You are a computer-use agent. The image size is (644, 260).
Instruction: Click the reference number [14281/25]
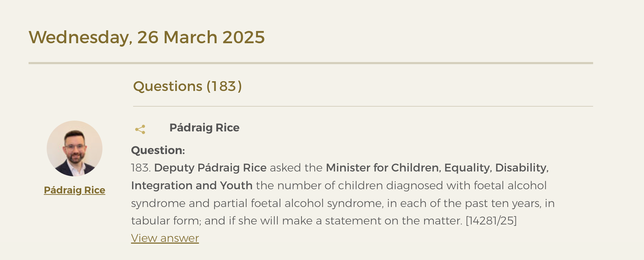click(491, 221)
